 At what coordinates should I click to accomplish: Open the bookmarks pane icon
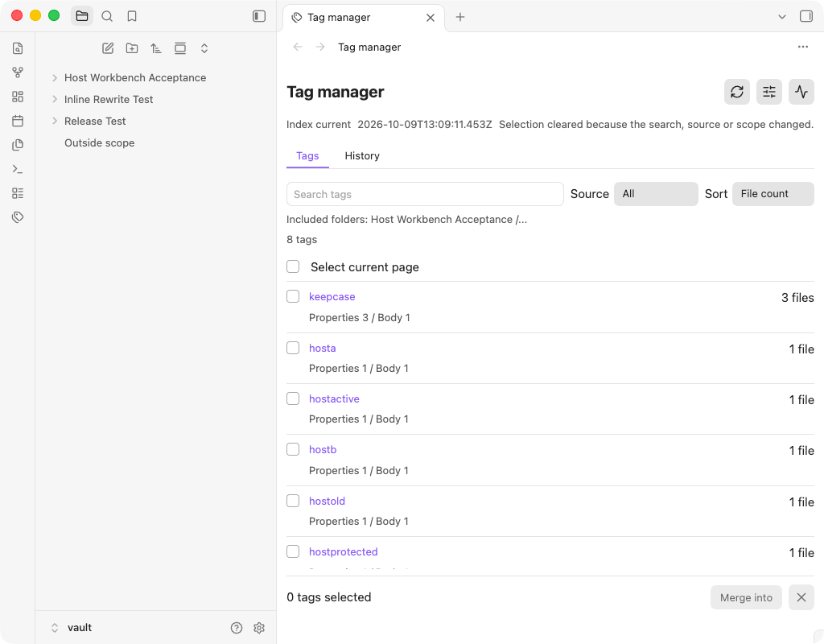point(132,16)
